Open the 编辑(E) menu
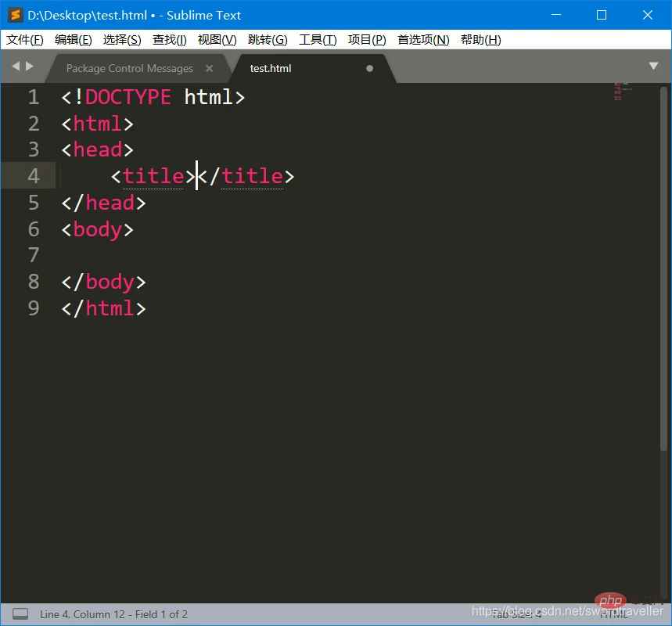Viewport: 672px width, 626px height. (x=74, y=40)
